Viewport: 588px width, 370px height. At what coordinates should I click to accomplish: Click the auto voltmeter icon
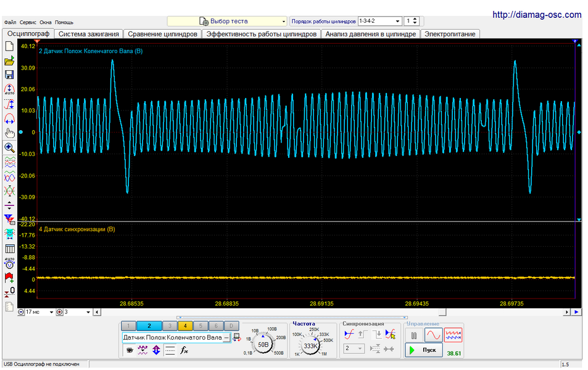(x=9, y=263)
